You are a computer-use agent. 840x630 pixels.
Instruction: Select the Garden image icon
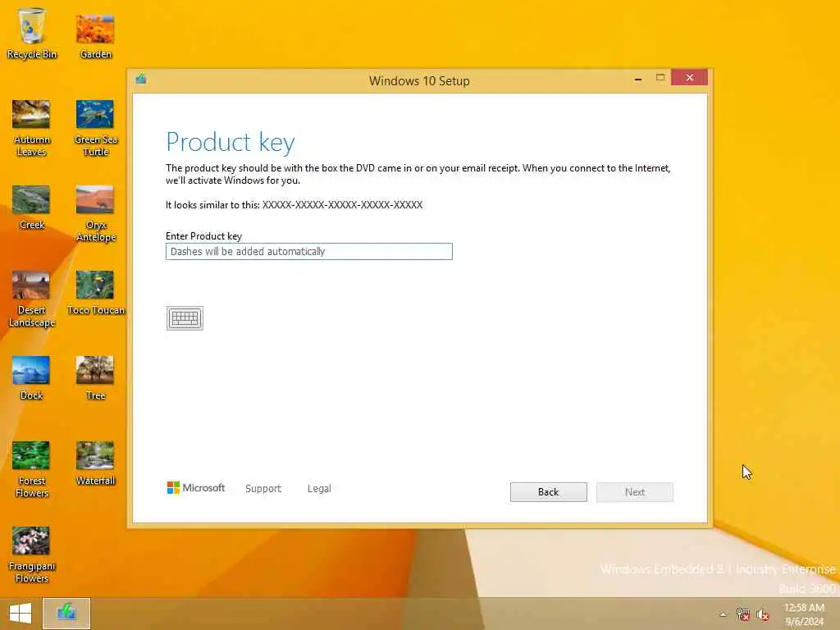click(x=95, y=36)
